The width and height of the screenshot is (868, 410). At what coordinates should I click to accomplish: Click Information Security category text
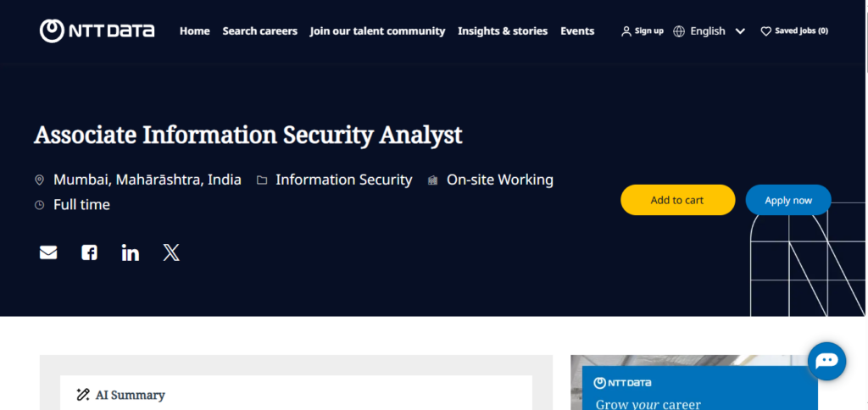coord(344,180)
